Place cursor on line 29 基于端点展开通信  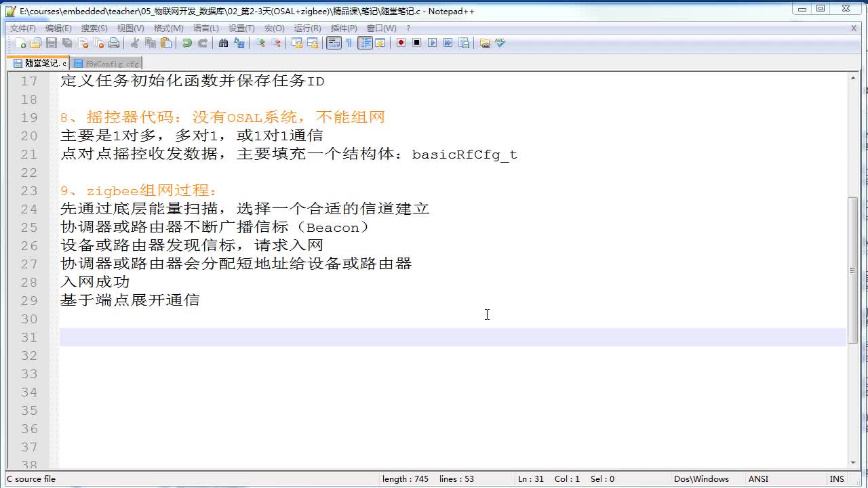pyautogui.click(x=130, y=300)
